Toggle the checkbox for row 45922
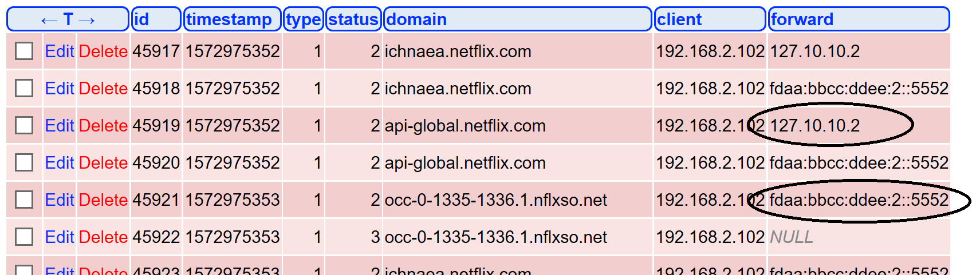 pyautogui.click(x=24, y=237)
